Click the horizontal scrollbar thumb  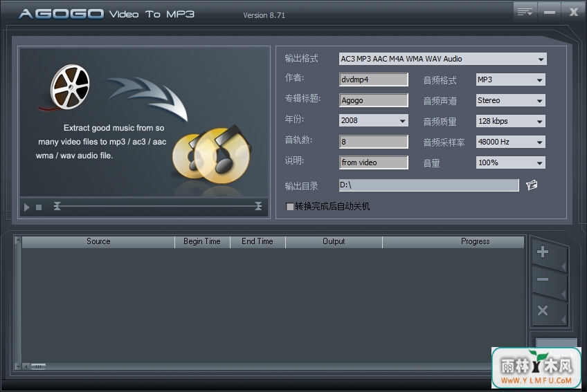(38, 366)
